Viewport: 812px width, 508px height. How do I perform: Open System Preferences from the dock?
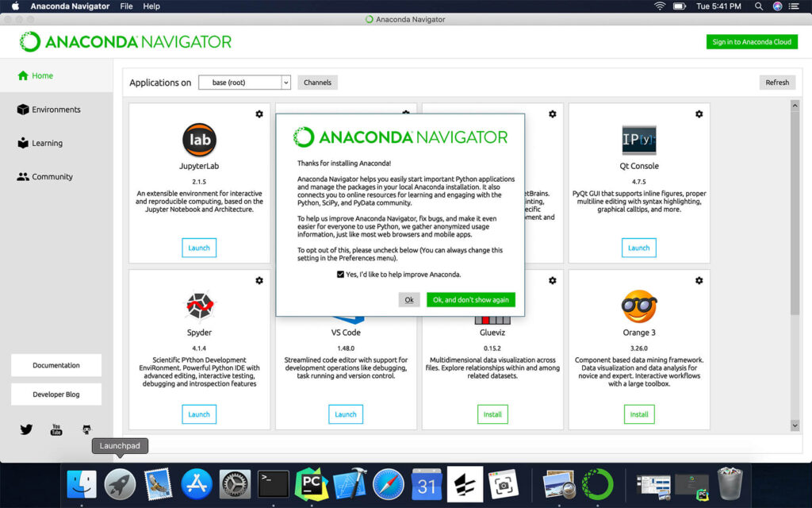tap(235, 484)
